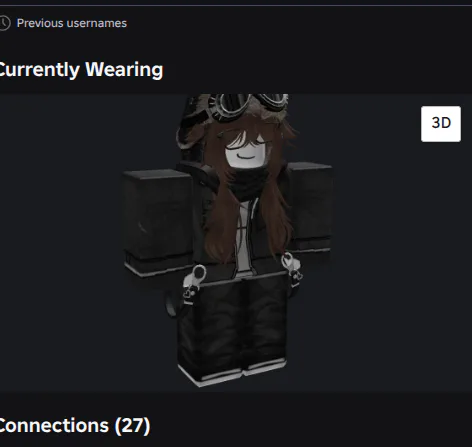The width and height of the screenshot is (472, 447).
Task: Click the dark accessory behind the avatar's leg
Action: coord(170,305)
